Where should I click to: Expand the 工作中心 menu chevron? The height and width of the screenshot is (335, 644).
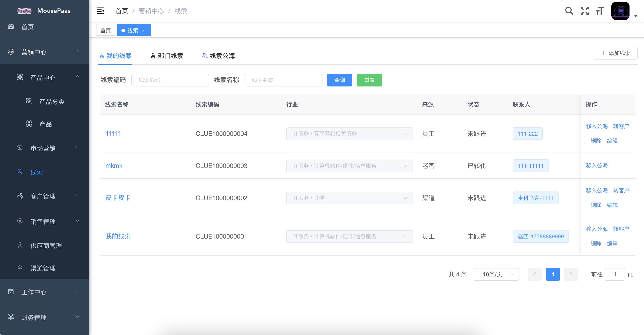77,291
